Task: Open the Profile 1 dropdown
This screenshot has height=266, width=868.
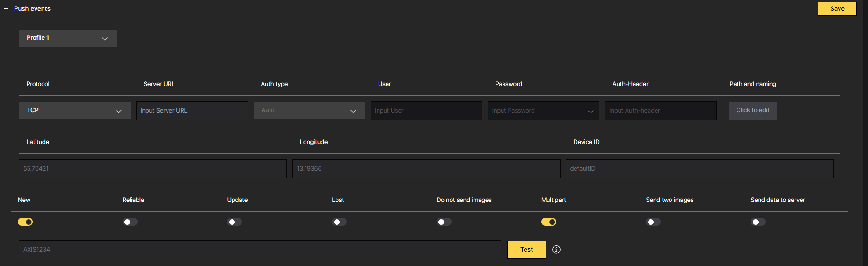Action: coord(68,38)
